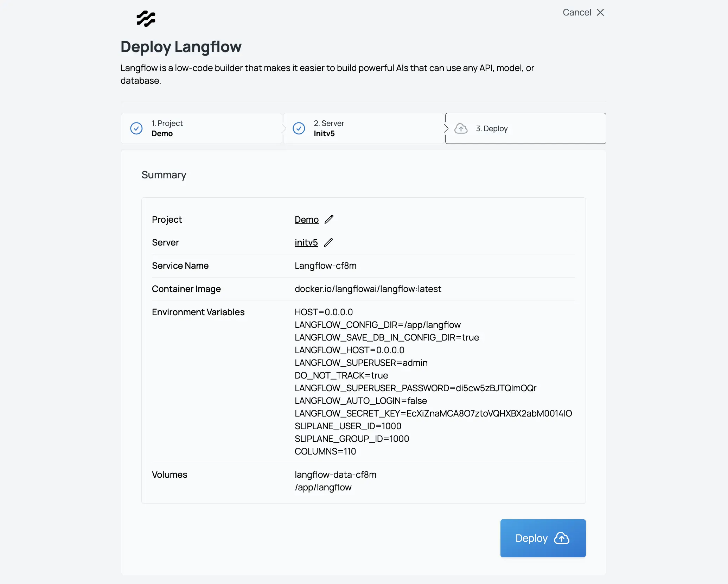
Task: Open the Demo project link
Action: (307, 220)
